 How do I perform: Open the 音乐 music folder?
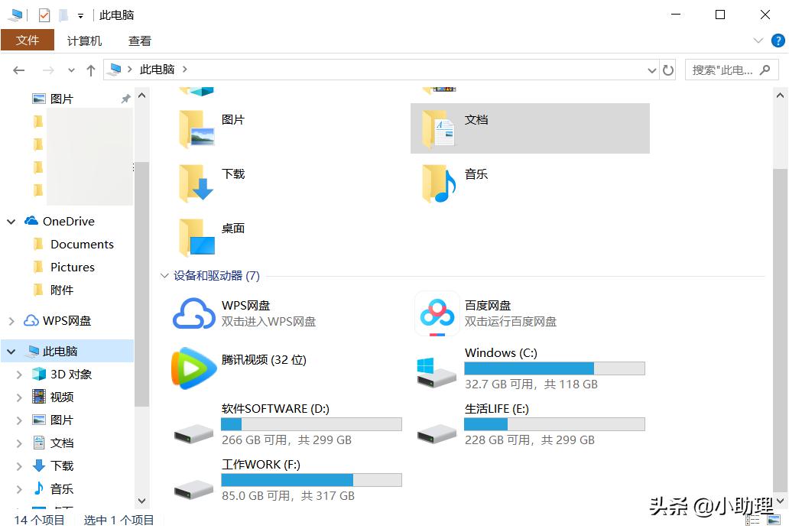439,183
